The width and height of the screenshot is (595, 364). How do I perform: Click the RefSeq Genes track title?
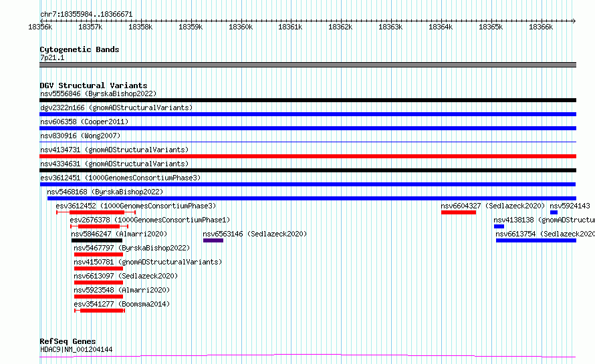(68, 341)
